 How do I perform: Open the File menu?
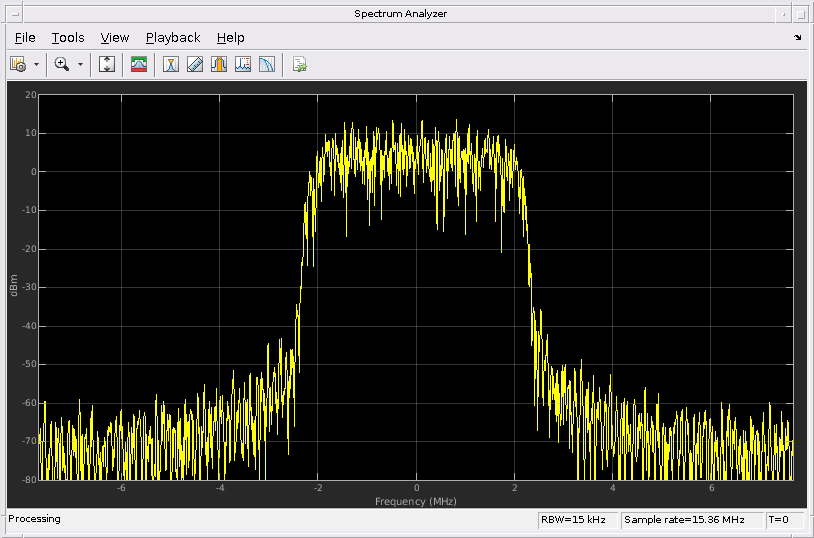25,38
